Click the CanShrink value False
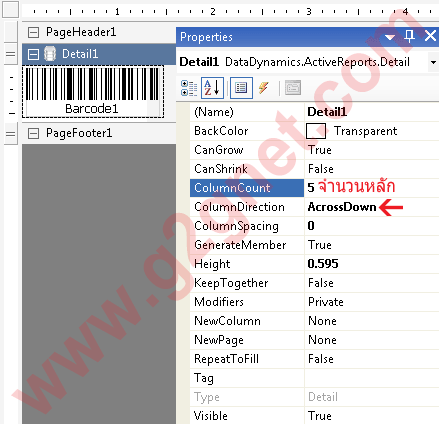Image resolution: width=439 pixels, height=424 pixels. point(321,169)
